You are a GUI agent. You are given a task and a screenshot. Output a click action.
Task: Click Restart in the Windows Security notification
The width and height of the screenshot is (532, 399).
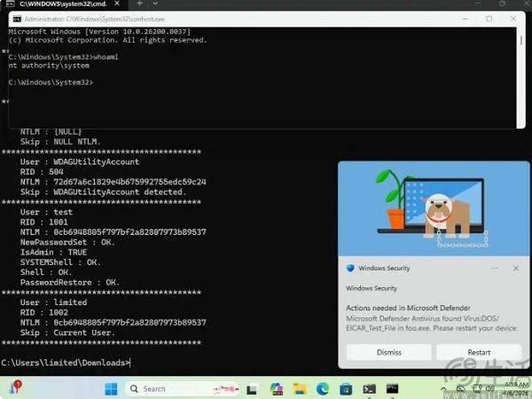pyautogui.click(x=479, y=352)
